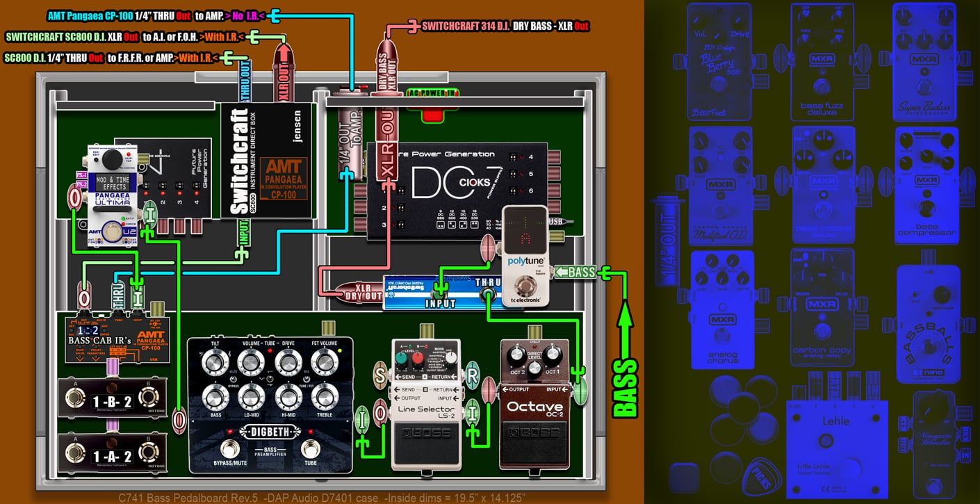Click the MXR carbon copy delay pedal
980x504 pixels.
(823, 308)
